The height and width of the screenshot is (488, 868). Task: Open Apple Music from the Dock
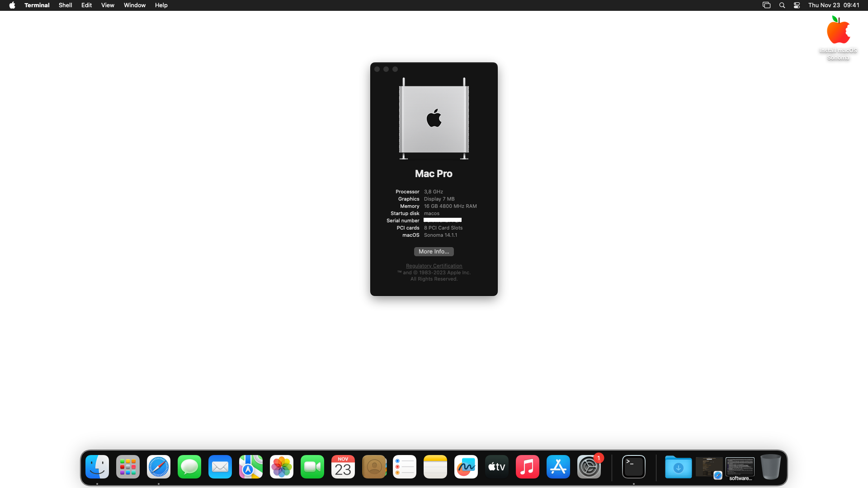point(527,467)
